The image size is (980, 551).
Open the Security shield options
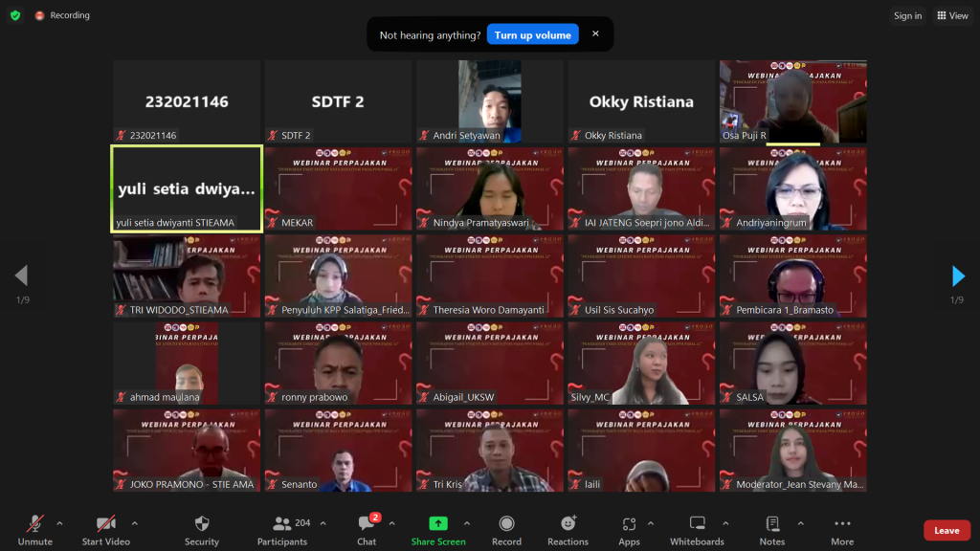201,530
